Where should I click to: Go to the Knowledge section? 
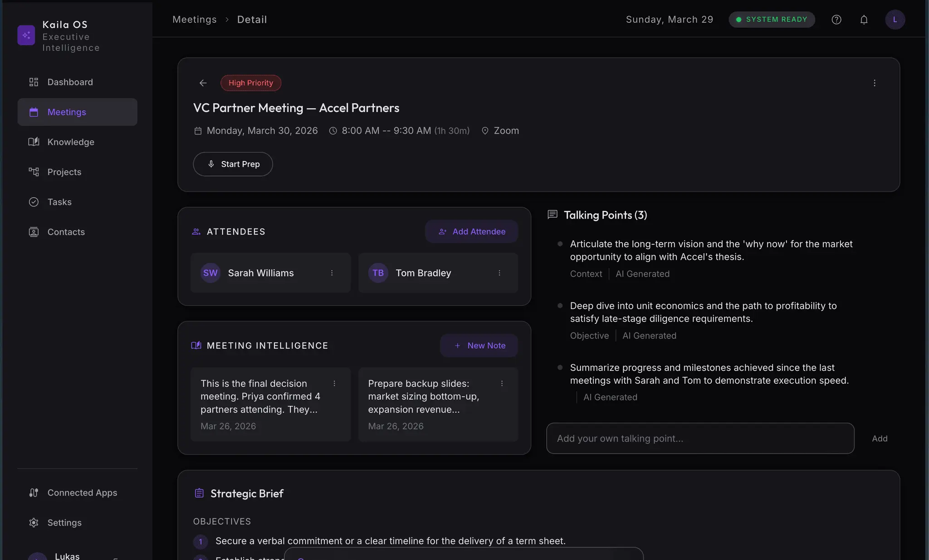coord(77,142)
